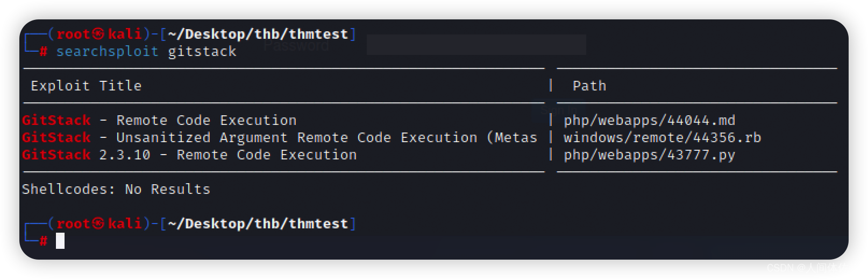This screenshot has width=868, height=279.
Task: Click the gitstack argument in the command
Action: click(x=202, y=52)
